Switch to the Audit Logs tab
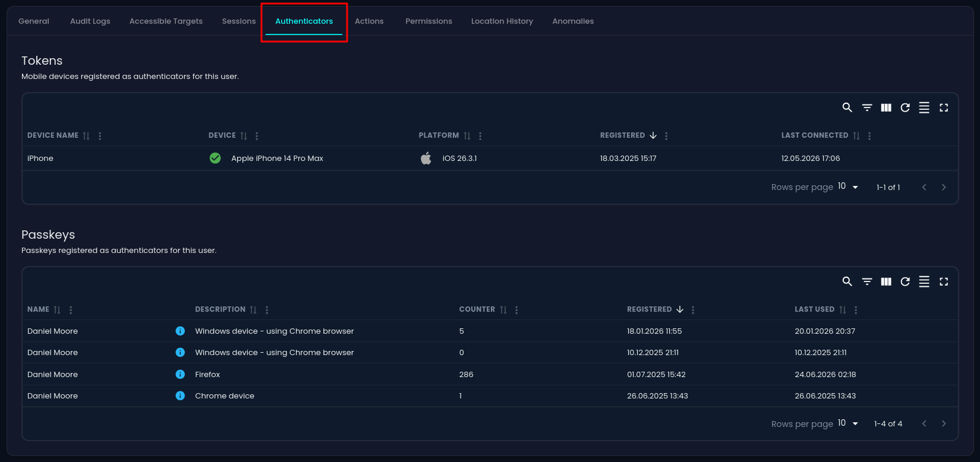 tap(90, 21)
